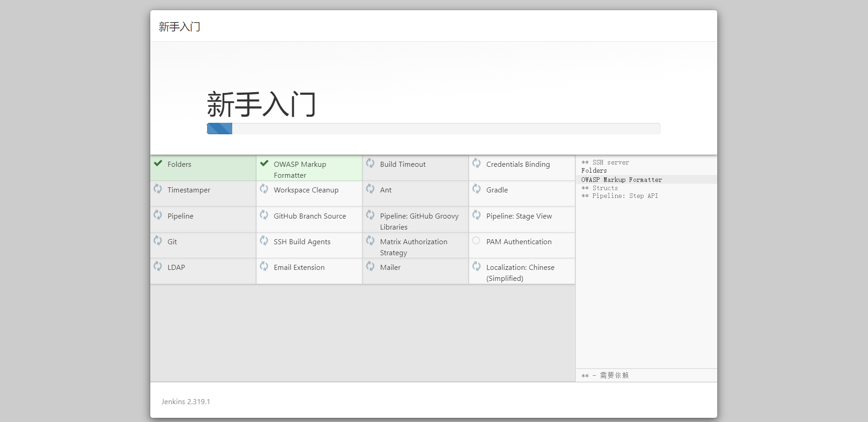Viewport: 868px width, 422px height.
Task: Click the pending icon beside Pipeline plugin
Action: [158, 214]
